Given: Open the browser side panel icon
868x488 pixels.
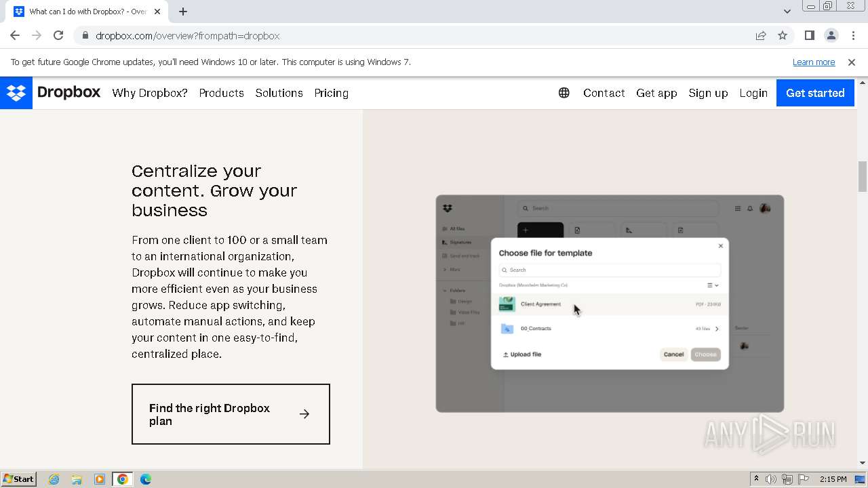Looking at the screenshot, I should click(x=810, y=36).
